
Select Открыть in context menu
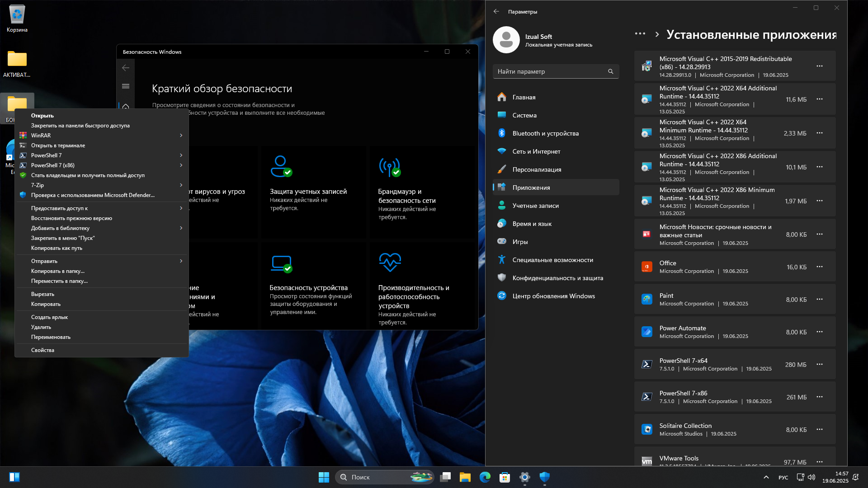coord(102,116)
